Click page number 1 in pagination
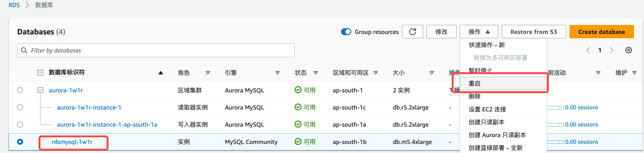 (x=600, y=50)
